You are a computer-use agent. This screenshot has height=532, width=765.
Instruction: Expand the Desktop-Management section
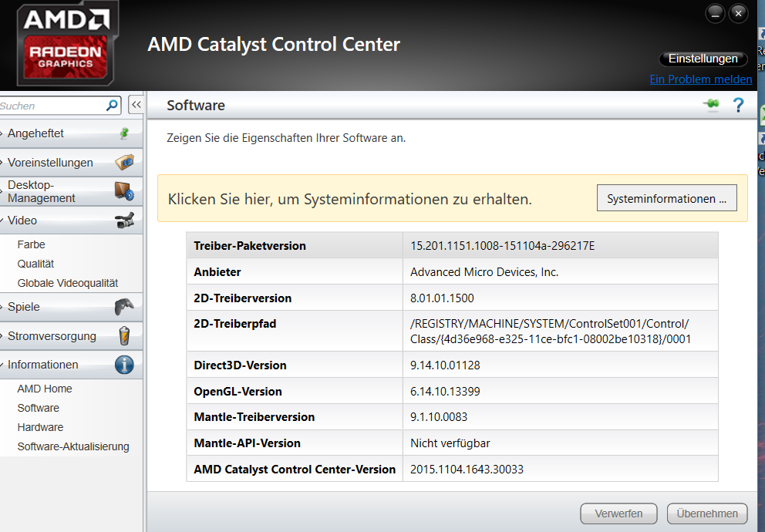(71, 191)
